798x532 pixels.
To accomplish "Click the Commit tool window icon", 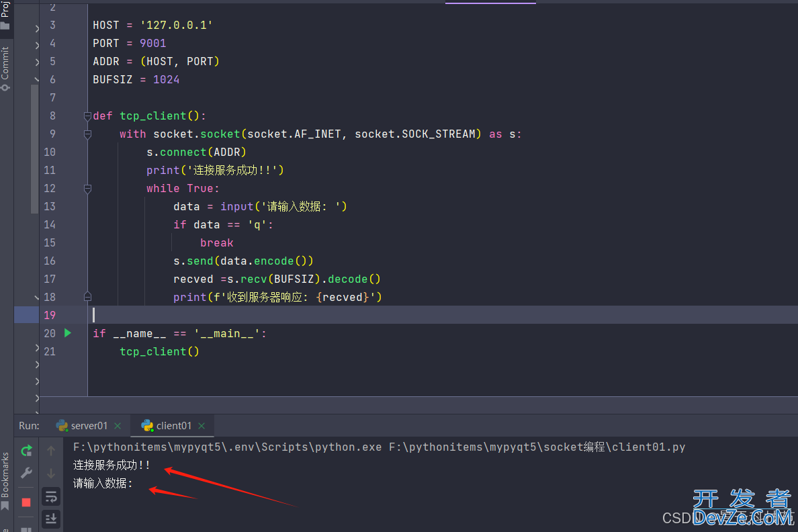I will [5, 87].
